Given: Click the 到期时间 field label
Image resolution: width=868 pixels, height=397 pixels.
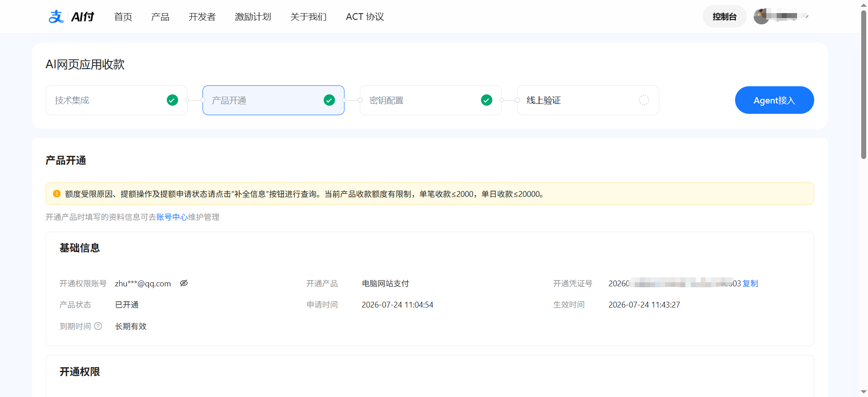Looking at the screenshot, I should pos(75,326).
